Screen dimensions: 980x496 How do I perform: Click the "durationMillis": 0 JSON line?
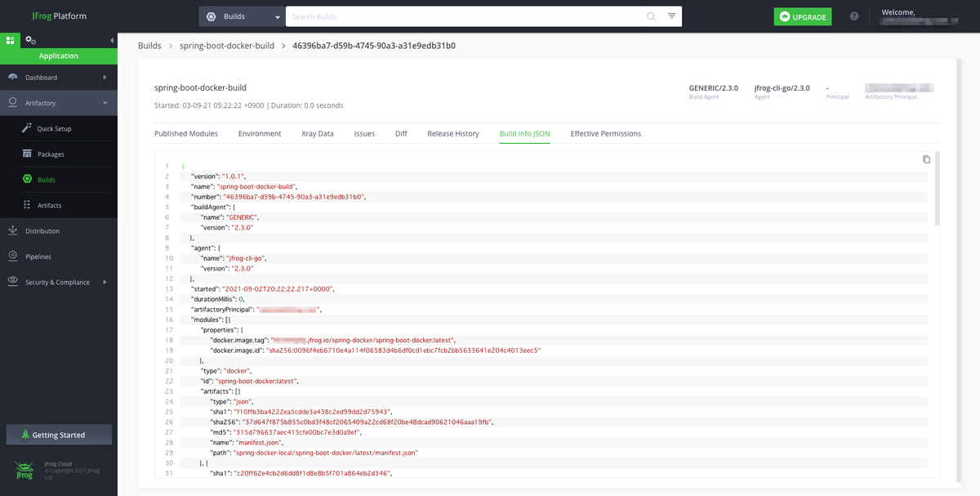coord(217,299)
